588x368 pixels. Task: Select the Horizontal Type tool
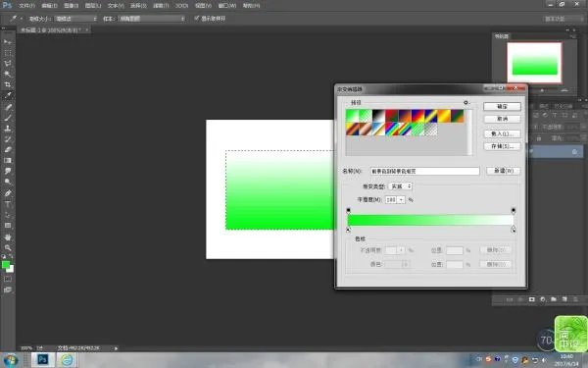pos(8,204)
